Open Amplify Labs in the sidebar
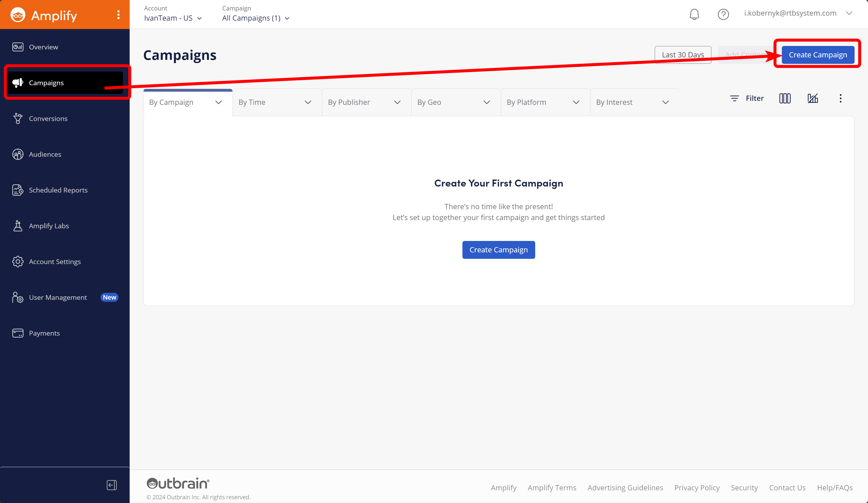Viewport: 868px width, 503px height. 65,226
